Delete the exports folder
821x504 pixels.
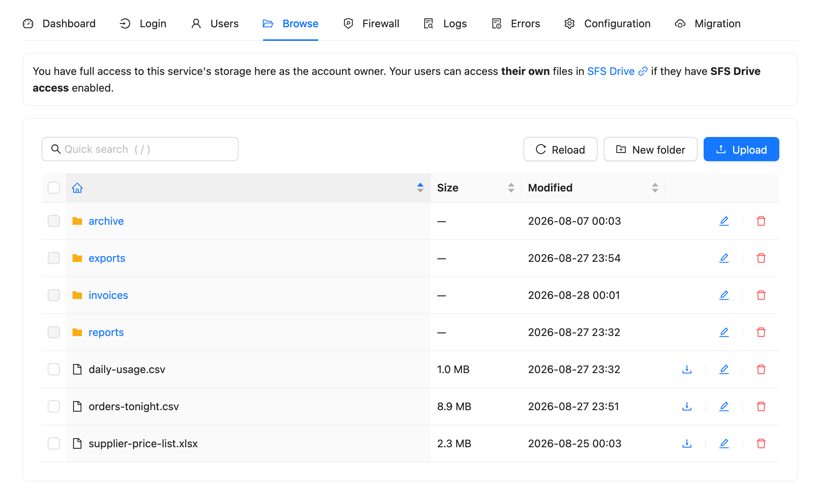tap(761, 258)
